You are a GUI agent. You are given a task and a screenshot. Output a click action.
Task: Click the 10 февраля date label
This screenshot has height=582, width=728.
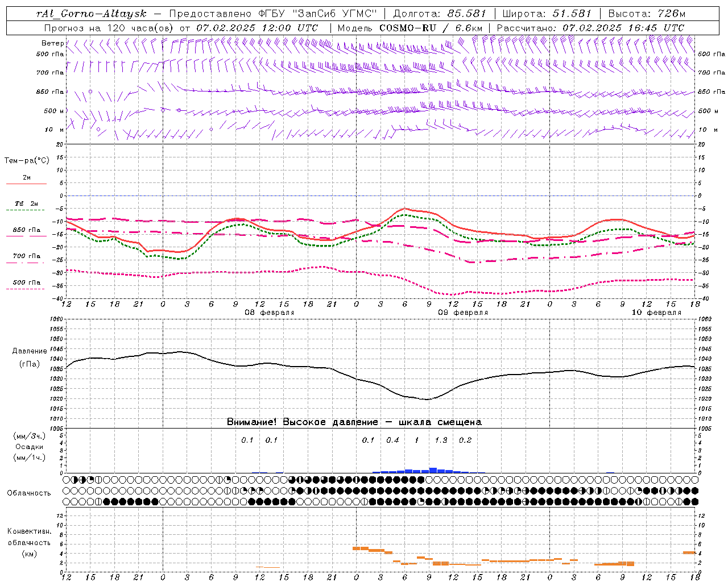coord(656,313)
